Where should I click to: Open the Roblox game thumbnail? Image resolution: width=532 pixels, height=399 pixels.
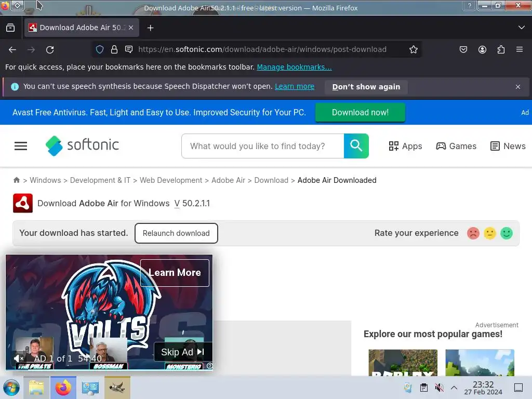(403, 362)
